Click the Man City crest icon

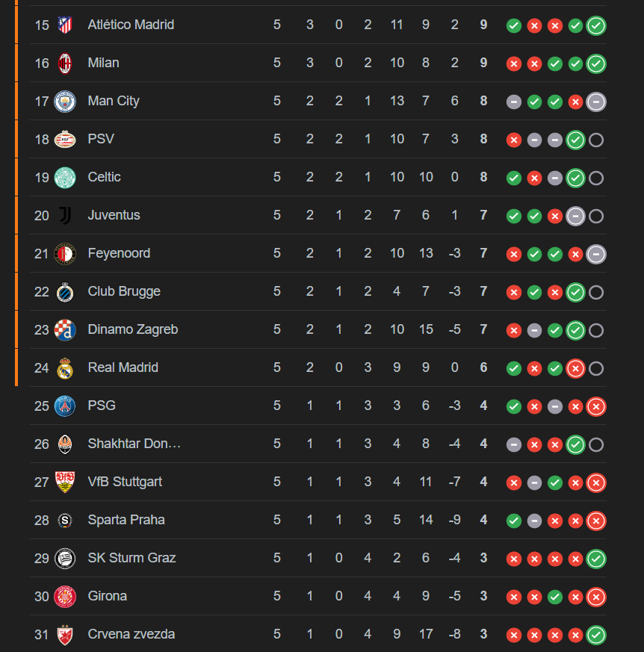pyautogui.click(x=65, y=102)
